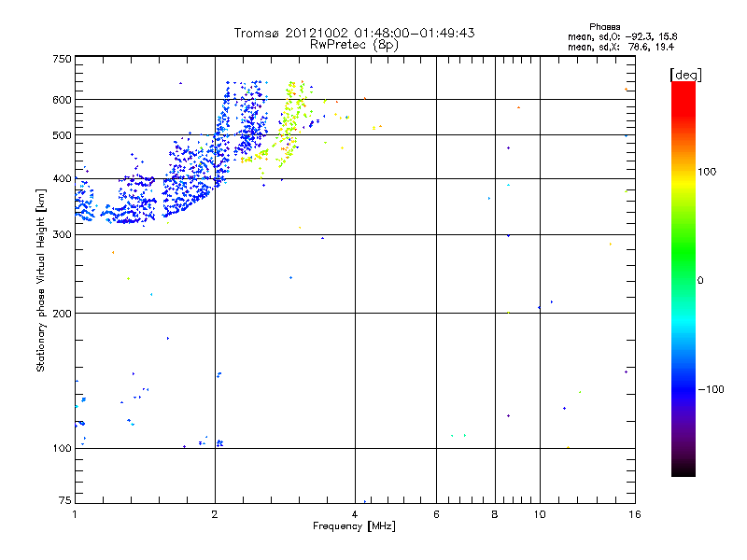The height and width of the screenshot is (560, 747).
Task: Click the 'mean, sd,X: 78.6, 19.4' line
Action: pyautogui.click(x=621, y=47)
